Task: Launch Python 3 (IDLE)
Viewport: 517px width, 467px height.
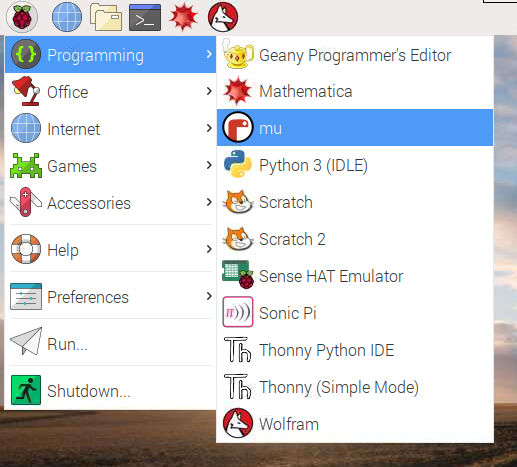Action: (x=355, y=165)
